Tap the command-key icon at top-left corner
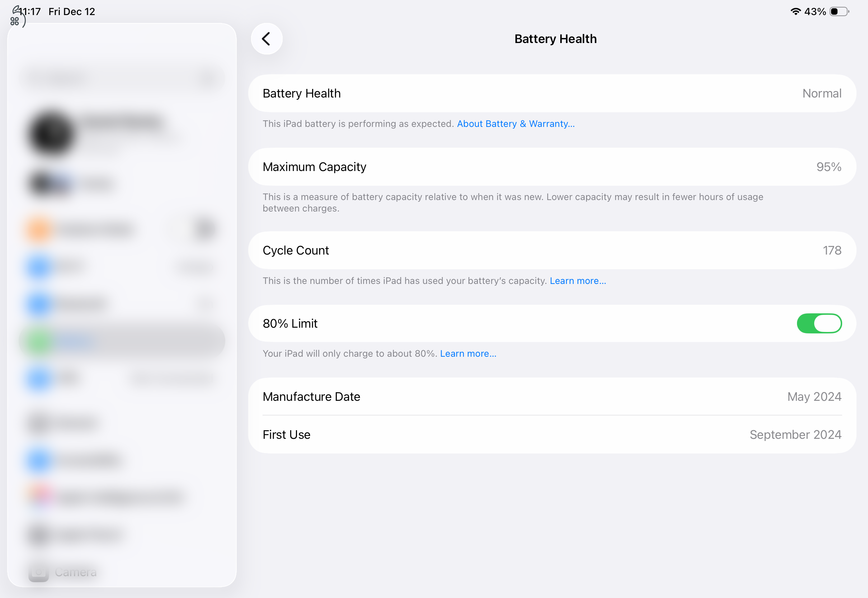868x598 pixels. pos(15,22)
